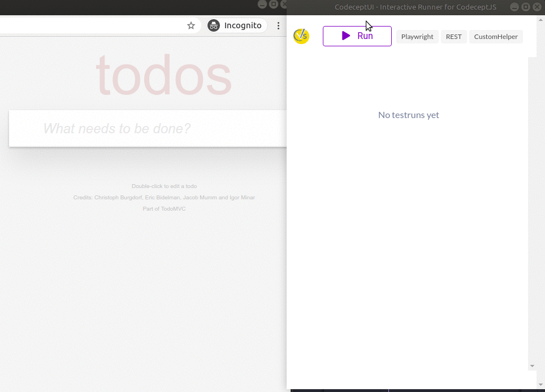
Task: Open browser three-dot menu
Action: (278, 25)
